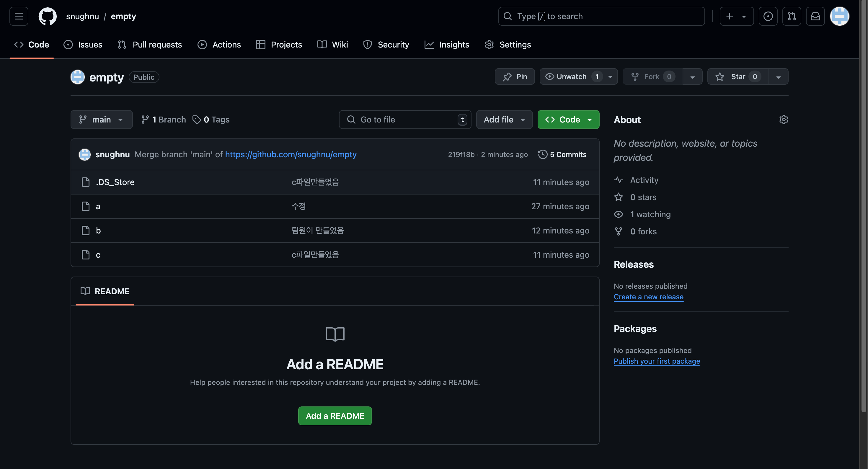Click Create a new release link
Viewport: 868px width, 469px height.
(x=648, y=297)
